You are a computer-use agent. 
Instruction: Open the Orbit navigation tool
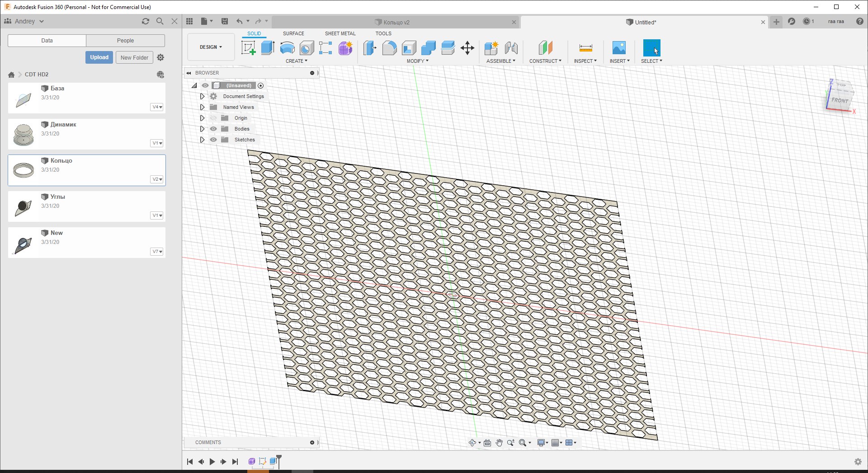pyautogui.click(x=472, y=443)
